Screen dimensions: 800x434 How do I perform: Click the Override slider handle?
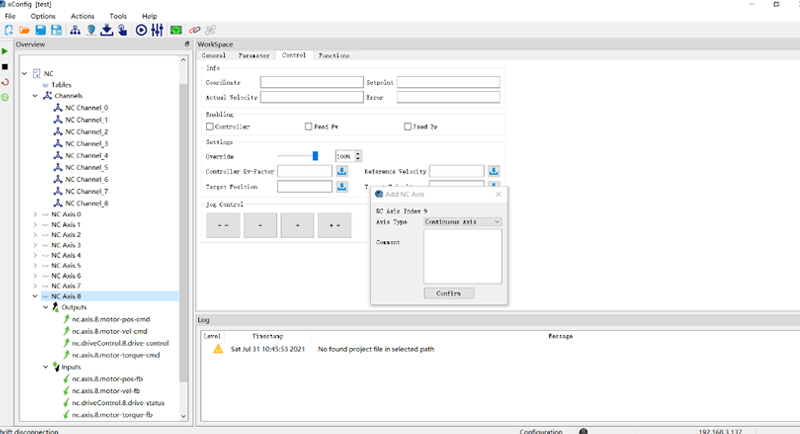pos(315,156)
